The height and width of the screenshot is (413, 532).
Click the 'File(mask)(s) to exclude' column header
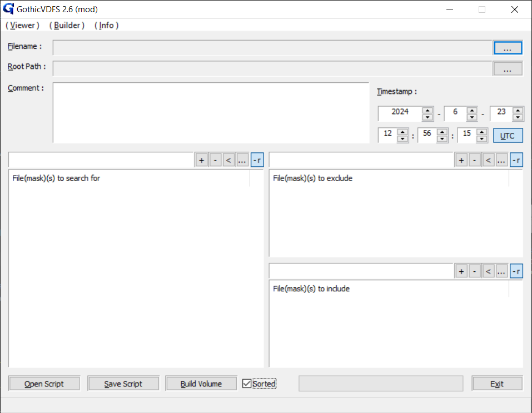coord(389,178)
